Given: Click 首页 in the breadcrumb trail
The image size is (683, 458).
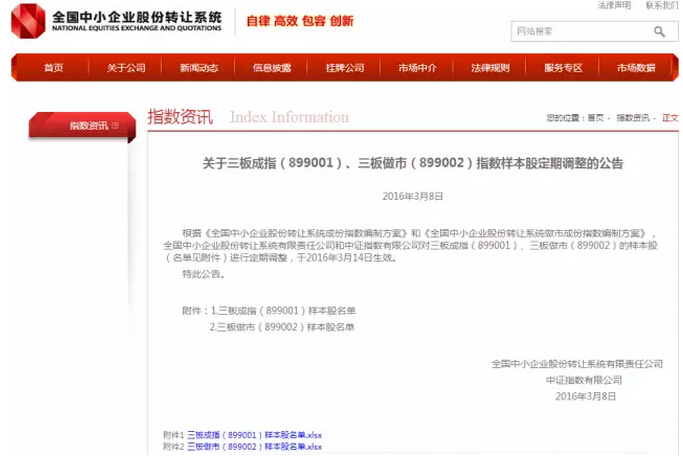Looking at the screenshot, I should pyautogui.click(x=596, y=118).
